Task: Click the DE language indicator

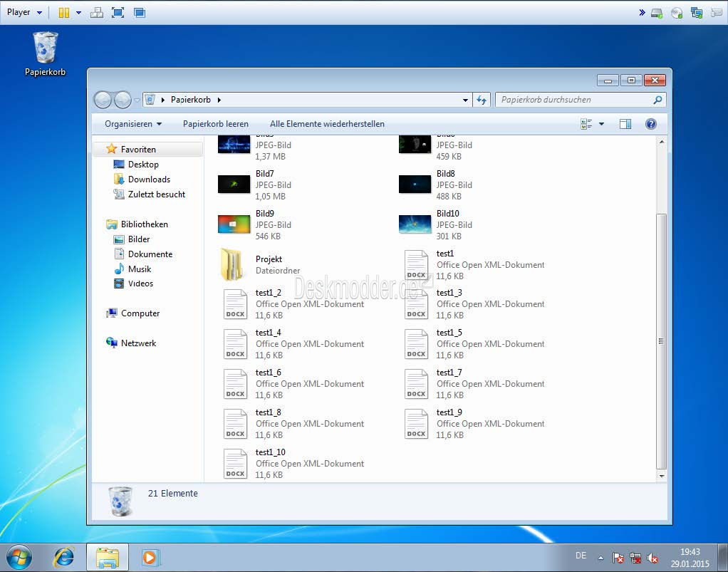Action: 581,556
